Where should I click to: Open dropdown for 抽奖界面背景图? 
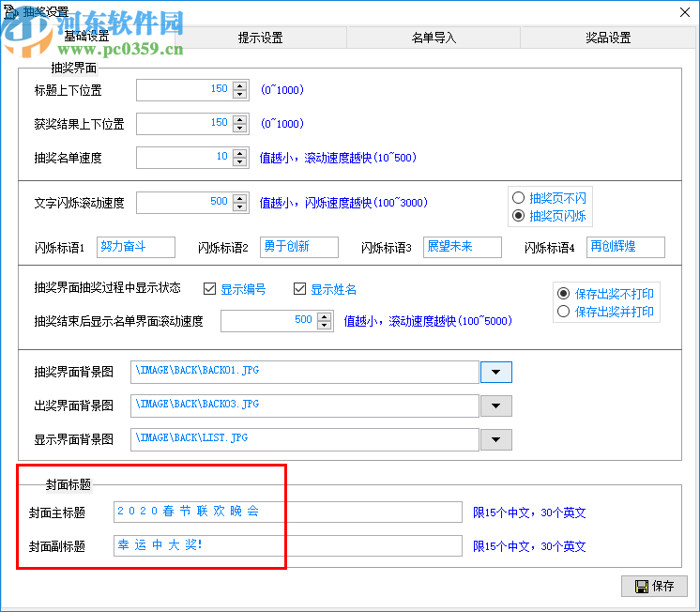pos(496,372)
